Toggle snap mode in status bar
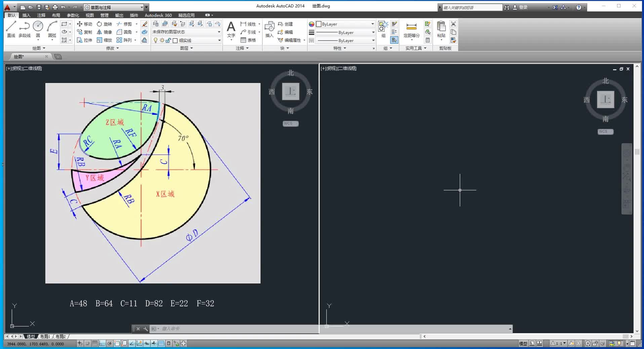This screenshot has height=349, width=644. 87,343
